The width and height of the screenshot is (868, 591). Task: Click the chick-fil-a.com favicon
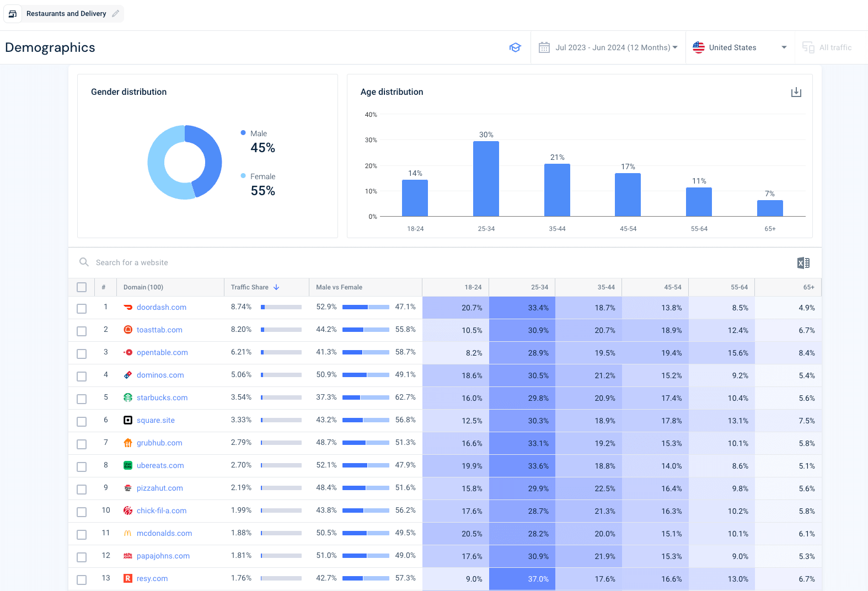pyautogui.click(x=128, y=511)
